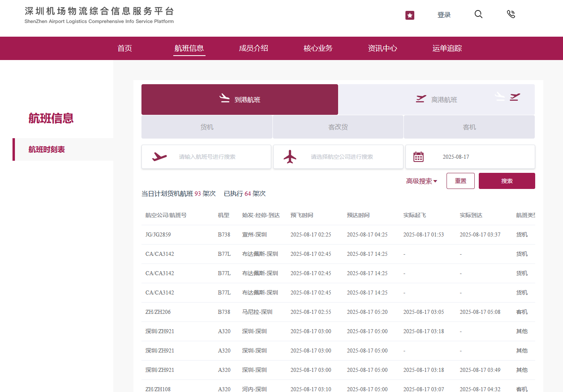Click flight ZH/ZH206 in the table
563x392 pixels.
158,312
